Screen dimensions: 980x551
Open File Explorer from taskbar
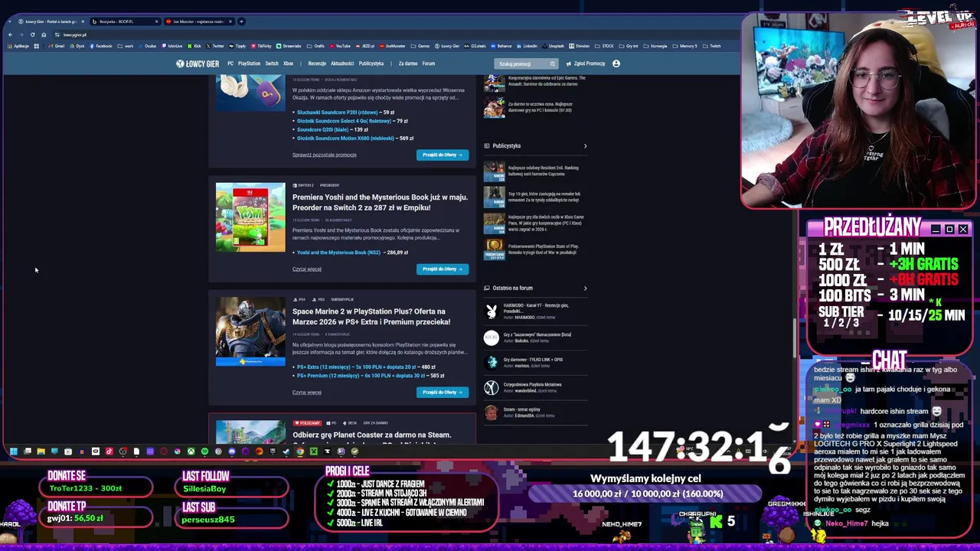click(41, 452)
